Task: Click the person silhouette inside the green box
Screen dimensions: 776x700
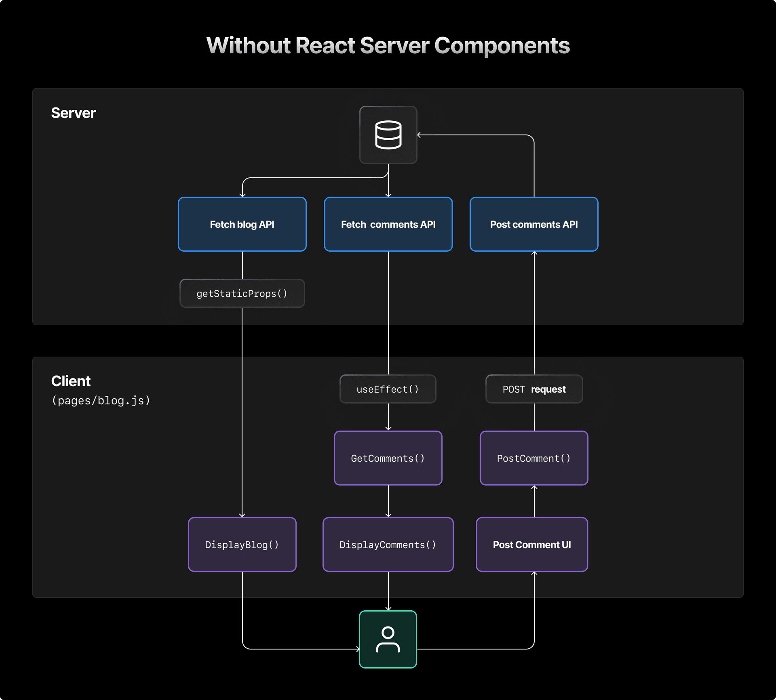Action: tap(387, 639)
